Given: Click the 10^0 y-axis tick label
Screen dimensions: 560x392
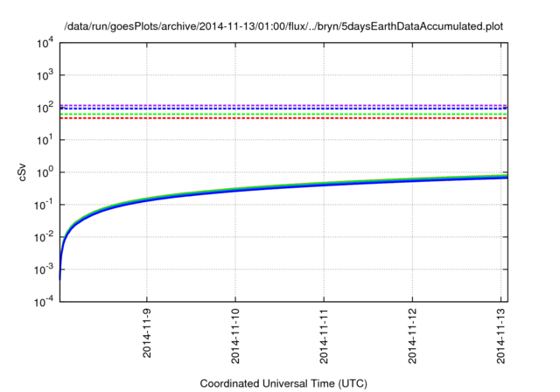Looking at the screenshot, I should point(45,172).
